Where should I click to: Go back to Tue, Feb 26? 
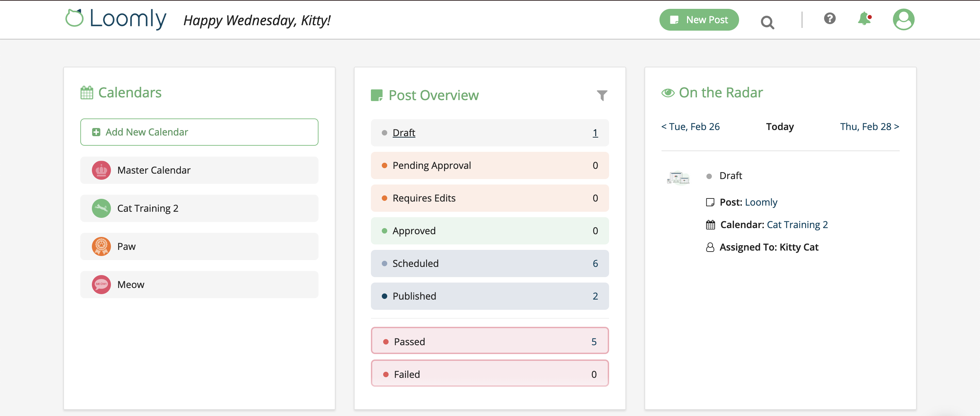[x=690, y=126]
